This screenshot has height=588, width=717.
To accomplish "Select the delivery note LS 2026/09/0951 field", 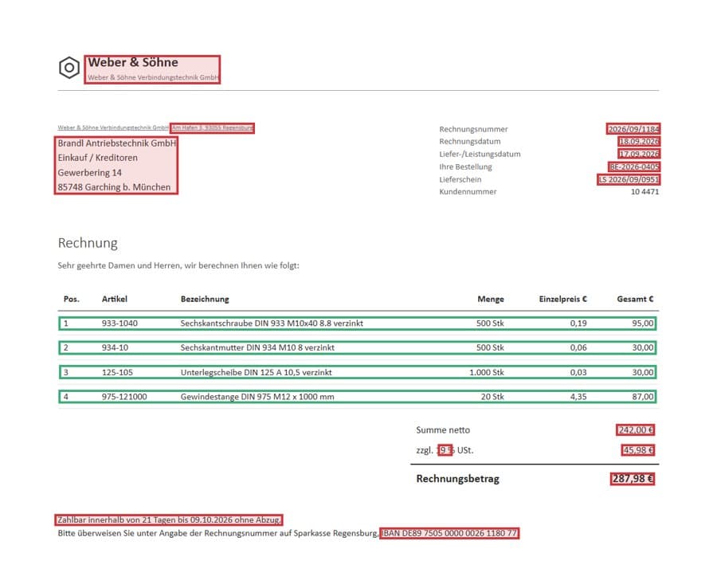I will coord(629,179).
